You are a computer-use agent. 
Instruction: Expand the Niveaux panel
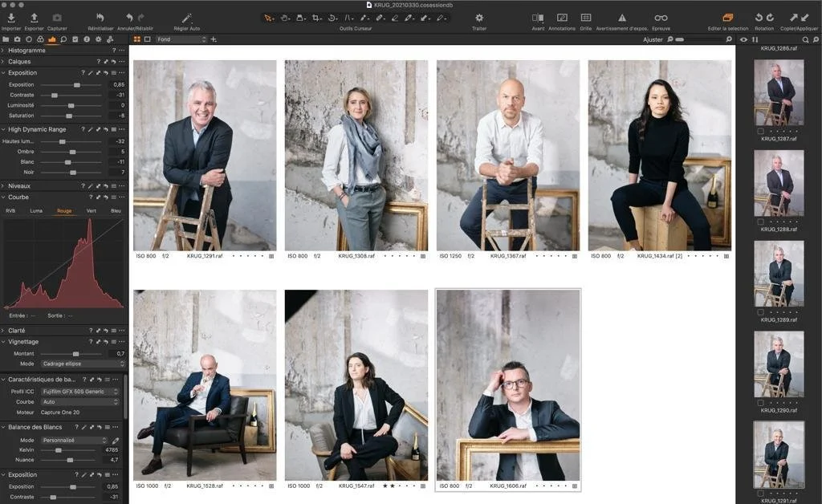point(3,185)
